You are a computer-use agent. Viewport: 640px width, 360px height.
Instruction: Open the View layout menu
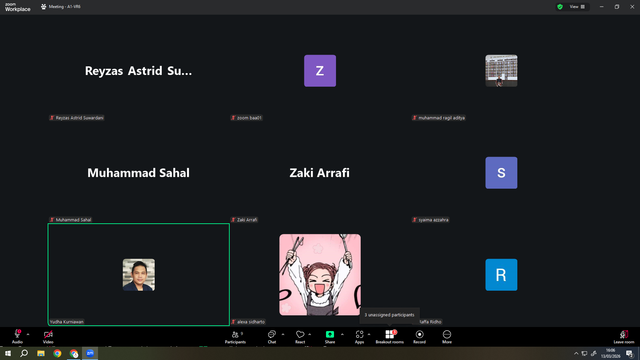[x=577, y=7]
